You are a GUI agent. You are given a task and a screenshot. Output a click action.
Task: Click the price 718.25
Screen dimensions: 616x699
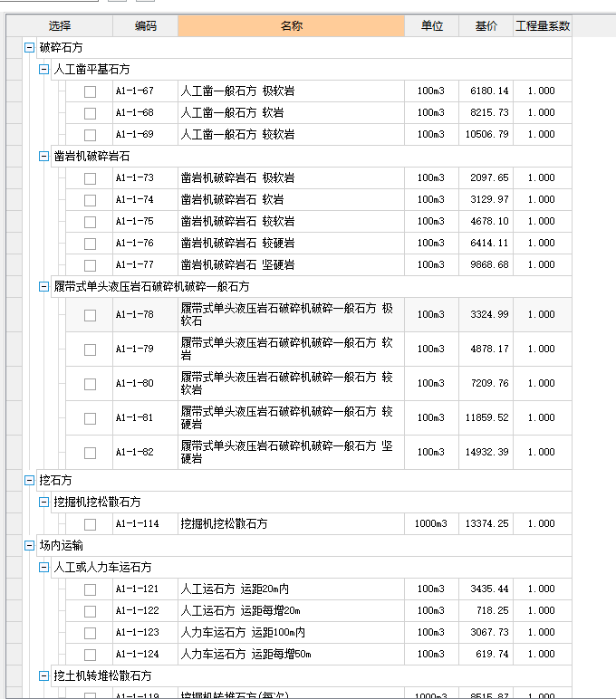[x=492, y=610]
